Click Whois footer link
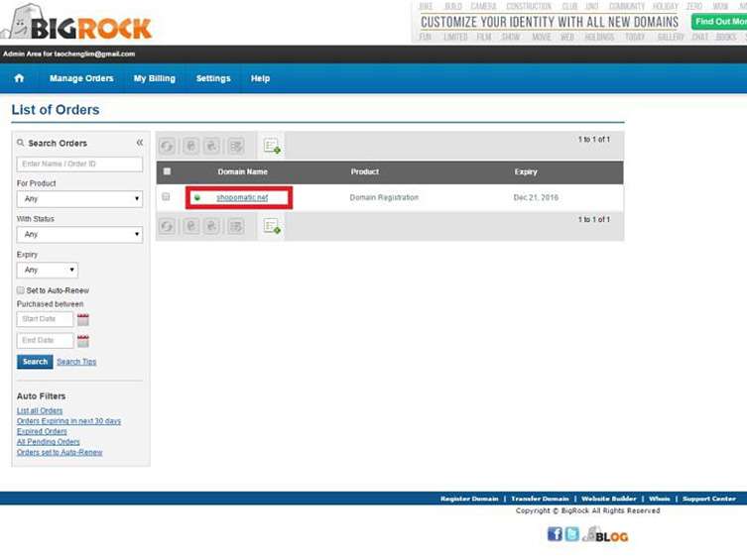The image size is (747, 560). pyautogui.click(x=660, y=499)
